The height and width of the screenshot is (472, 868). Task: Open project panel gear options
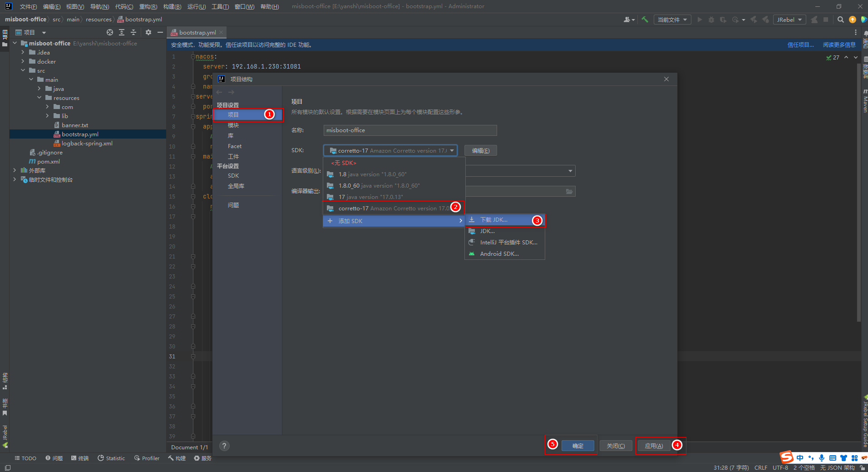(148, 32)
